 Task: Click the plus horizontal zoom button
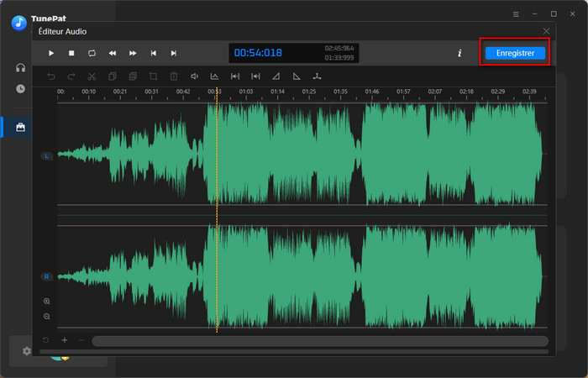tap(65, 340)
